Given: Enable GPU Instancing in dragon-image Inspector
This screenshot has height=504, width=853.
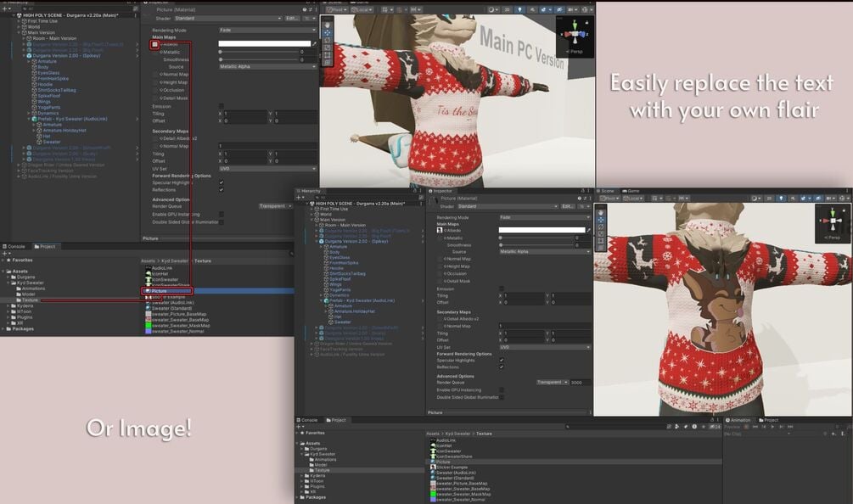Looking at the screenshot, I should click(502, 389).
